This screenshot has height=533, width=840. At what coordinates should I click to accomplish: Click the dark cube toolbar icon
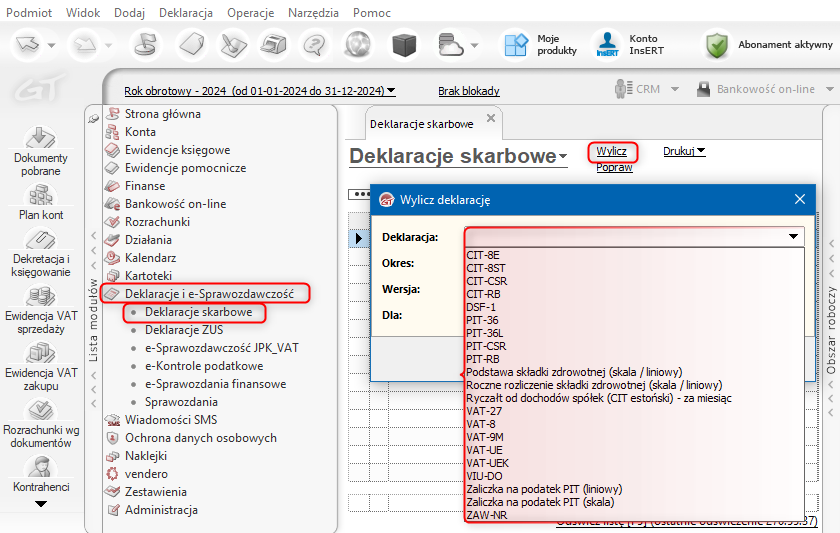pyautogui.click(x=404, y=44)
